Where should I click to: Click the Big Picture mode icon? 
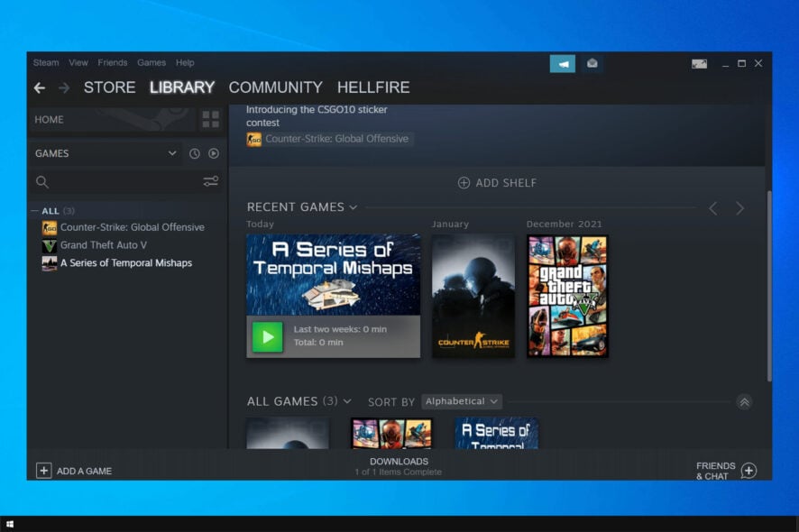coord(700,63)
